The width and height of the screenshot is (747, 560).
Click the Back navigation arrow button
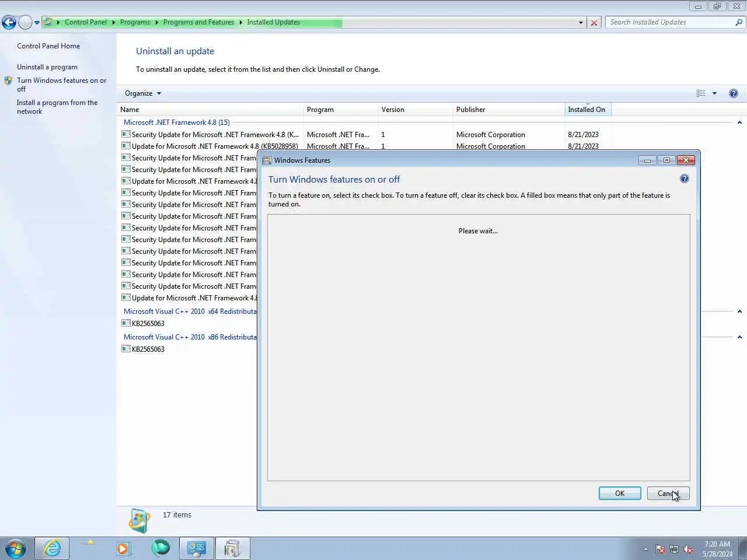[x=9, y=22]
